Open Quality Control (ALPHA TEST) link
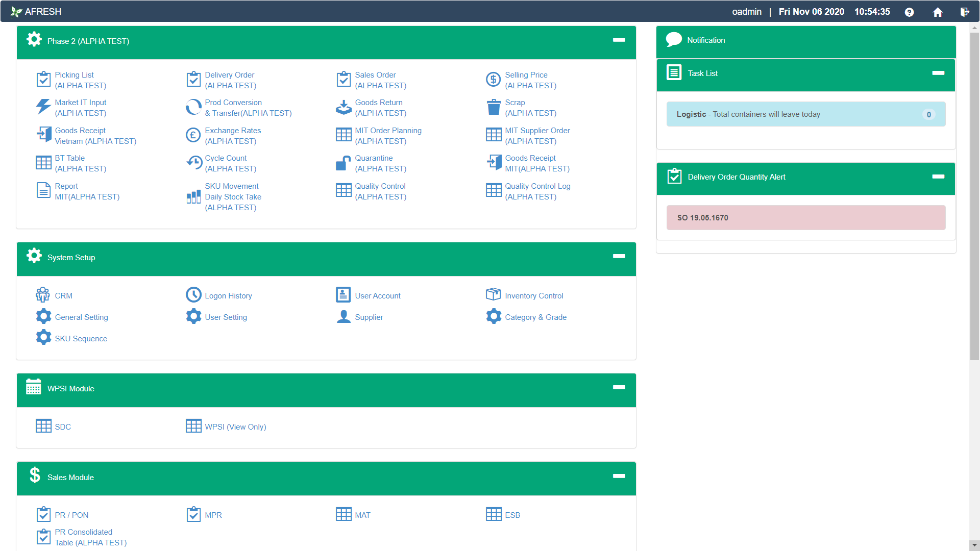This screenshot has height=551, width=980. pos(381,191)
